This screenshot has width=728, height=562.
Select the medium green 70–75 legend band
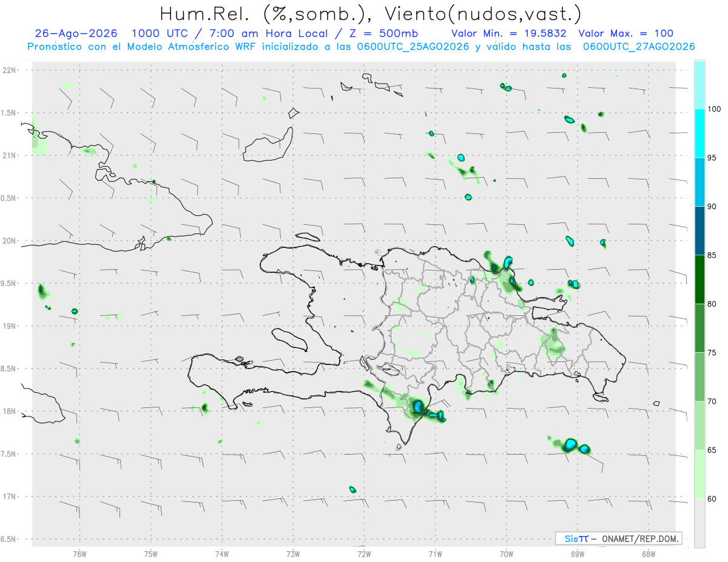[699, 377]
